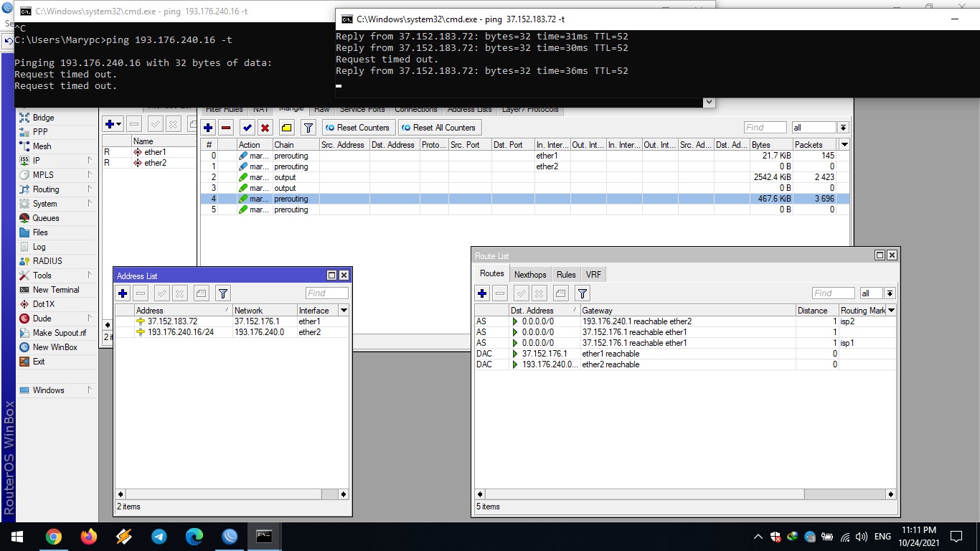Switch to the Nexthops tab
The width and height of the screenshot is (980, 551).
pyautogui.click(x=530, y=274)
